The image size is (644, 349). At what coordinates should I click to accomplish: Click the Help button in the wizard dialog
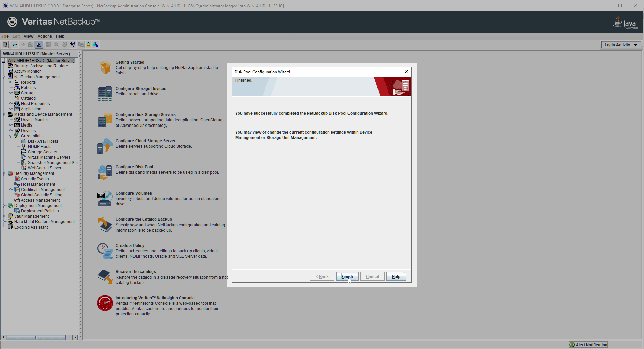point(396,276)
